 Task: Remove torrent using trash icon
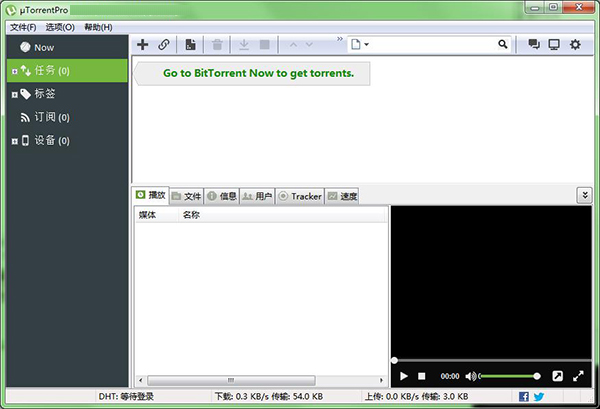pos(217,44)
